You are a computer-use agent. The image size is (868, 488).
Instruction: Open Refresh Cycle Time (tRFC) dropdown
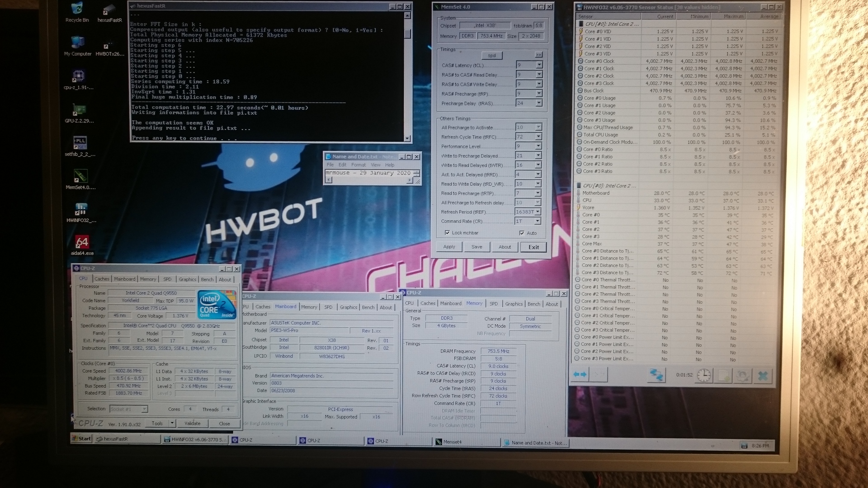(538, 136)
